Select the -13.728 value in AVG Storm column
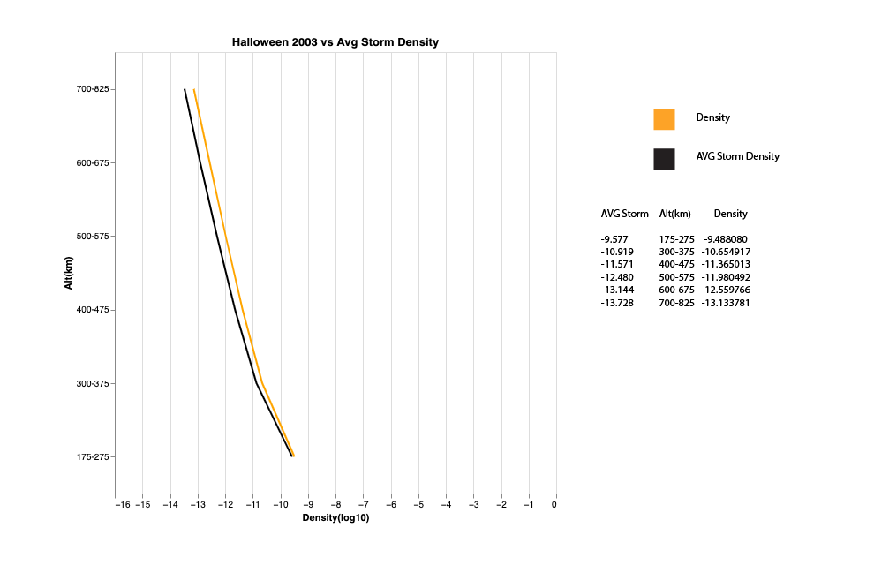The width and height of the screenshot is (889, 588). 617,303
